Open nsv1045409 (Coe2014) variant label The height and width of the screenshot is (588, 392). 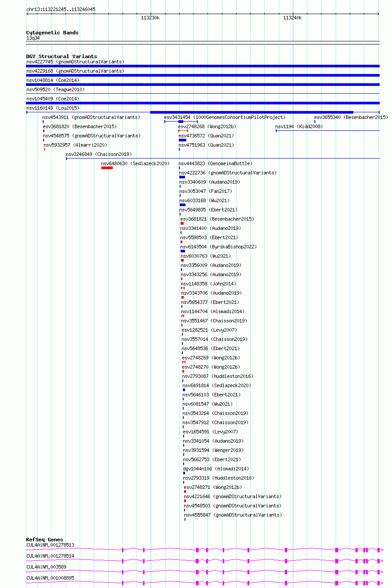(53, 99)
